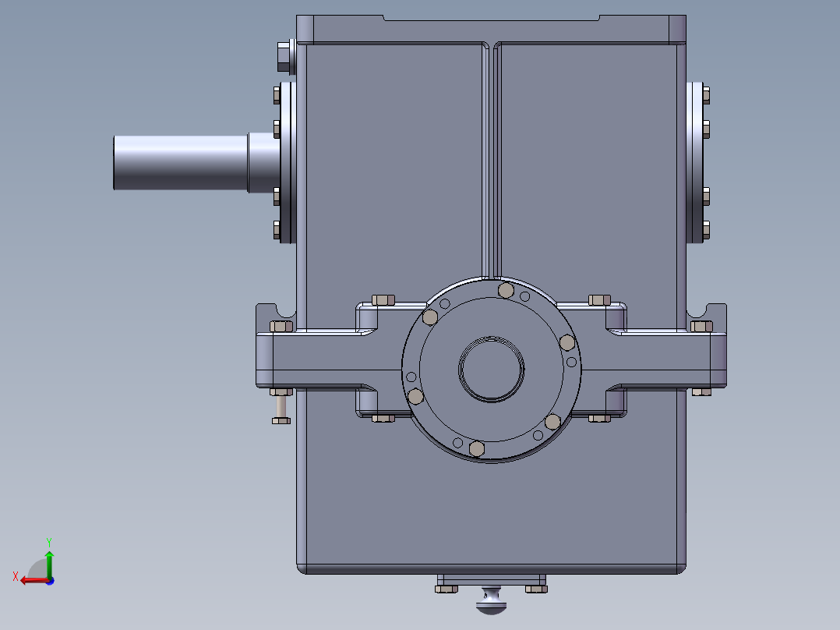Screen dimensions: 840x630
Task: Select the long hanging bolt under left flange
Action: click(x=281, y=409)
